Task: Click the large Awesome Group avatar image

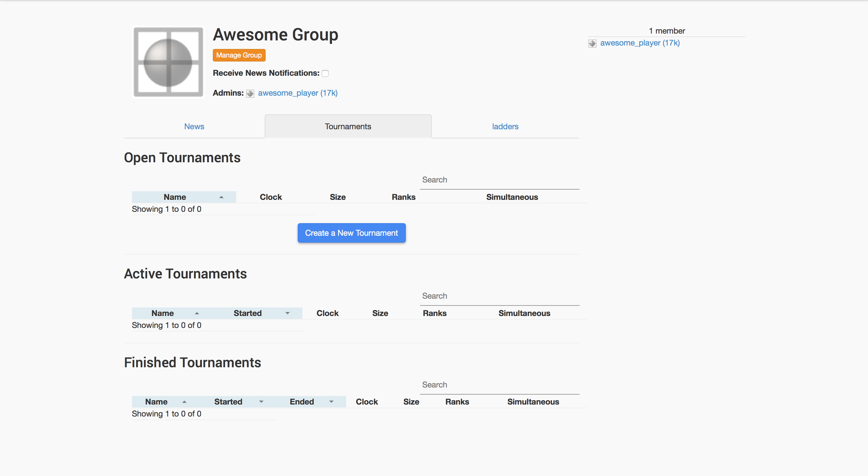Action: (168, 62)
